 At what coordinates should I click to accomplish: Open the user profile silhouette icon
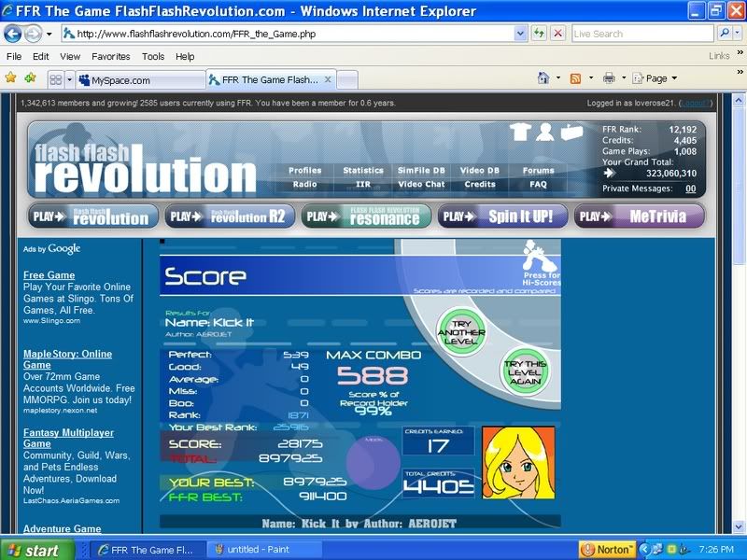pos(545,133)
